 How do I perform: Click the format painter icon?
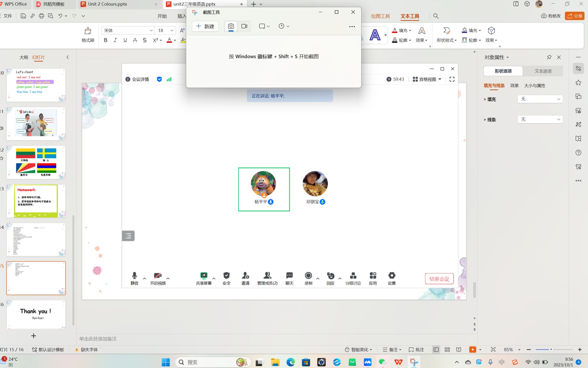[88, 31]
